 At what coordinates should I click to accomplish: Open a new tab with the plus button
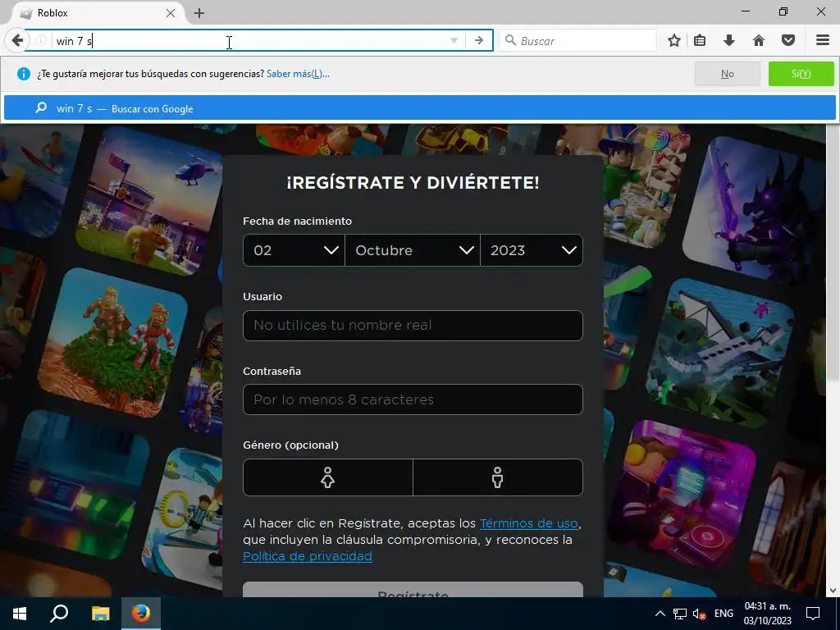point(199,13)
